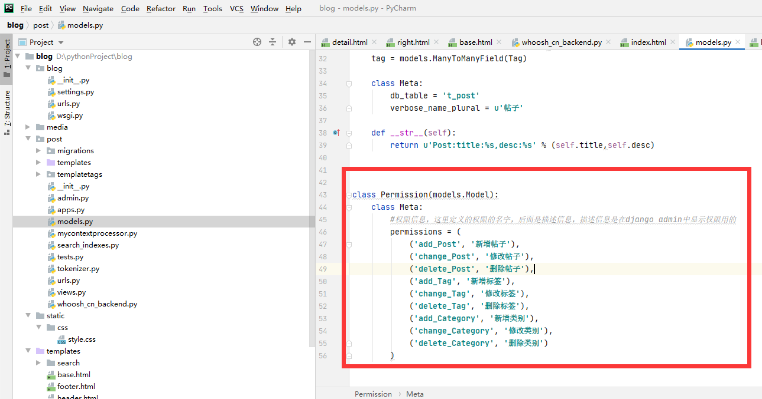Click Meta in editor breadcrumb bar
The width and height of the screenshot is (762, 399).
point(415,394)
